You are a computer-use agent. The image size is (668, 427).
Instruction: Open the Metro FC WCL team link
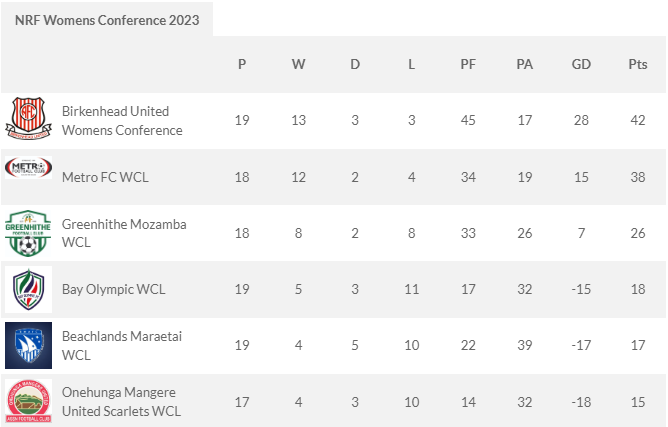[x=105, y=177]
